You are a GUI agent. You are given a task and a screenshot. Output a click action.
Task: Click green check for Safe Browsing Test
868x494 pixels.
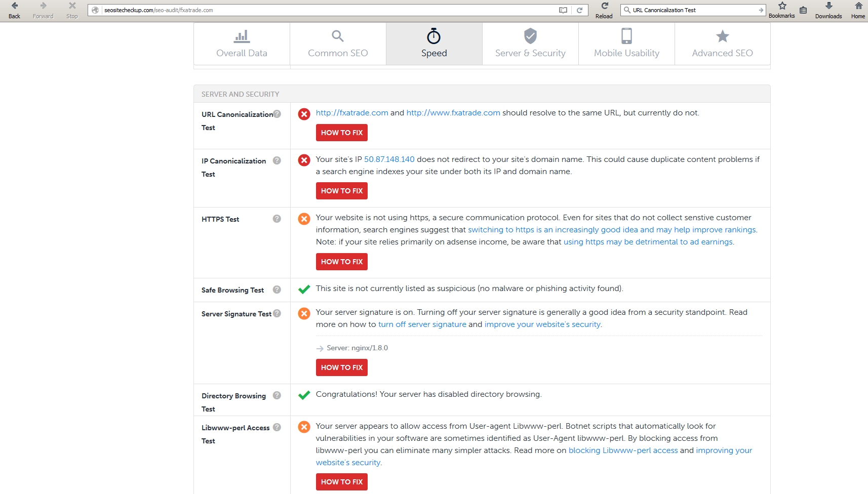coord(304,290)
